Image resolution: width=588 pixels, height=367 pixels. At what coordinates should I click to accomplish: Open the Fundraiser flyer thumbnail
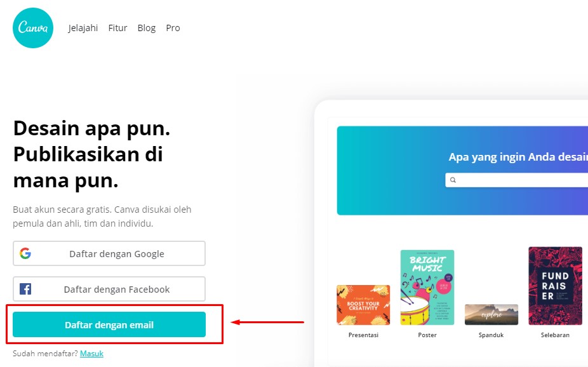point(556,286)
